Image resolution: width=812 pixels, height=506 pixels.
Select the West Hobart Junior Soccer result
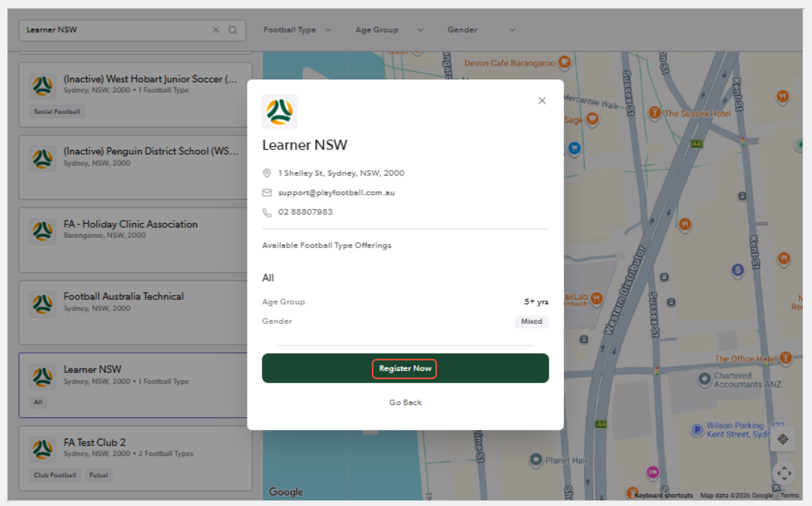tap(135, 95)
